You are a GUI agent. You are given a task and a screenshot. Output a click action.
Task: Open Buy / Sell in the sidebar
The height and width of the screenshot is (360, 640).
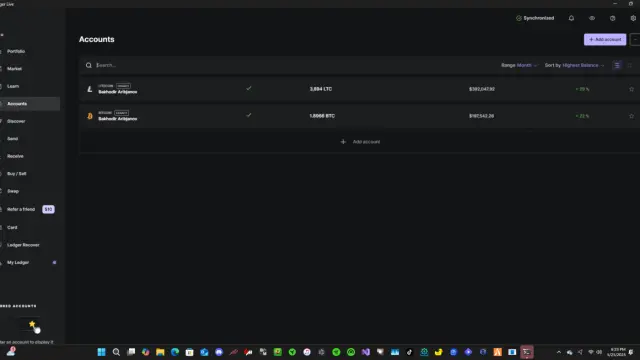tap(17, 173)
